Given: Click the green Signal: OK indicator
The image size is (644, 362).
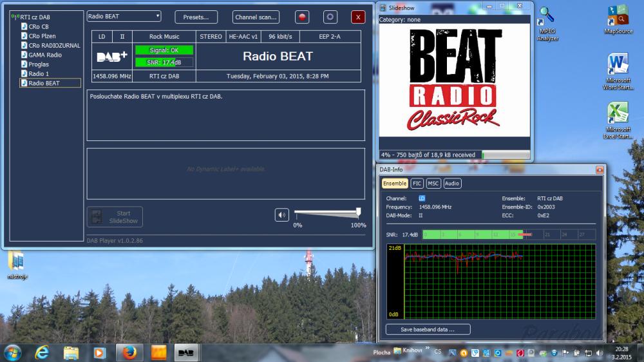Looking at the screenshot, I should 164,50.
